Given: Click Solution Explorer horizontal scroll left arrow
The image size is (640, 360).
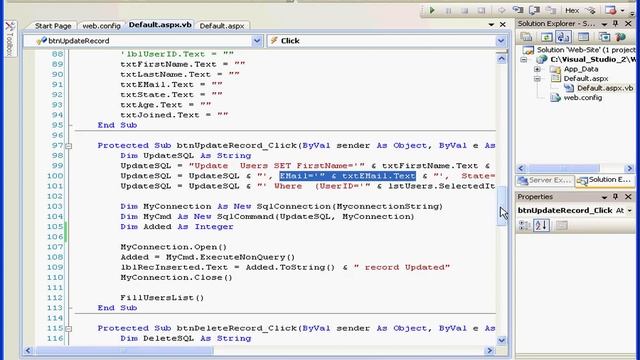Looking at the screenshot, I should click(x=521, y=168).
